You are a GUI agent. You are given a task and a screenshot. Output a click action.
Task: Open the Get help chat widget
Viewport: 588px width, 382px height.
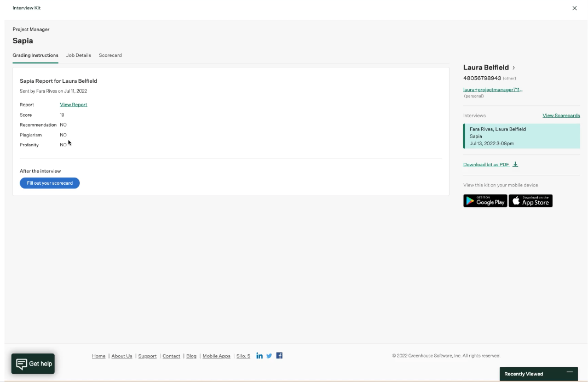33,363
